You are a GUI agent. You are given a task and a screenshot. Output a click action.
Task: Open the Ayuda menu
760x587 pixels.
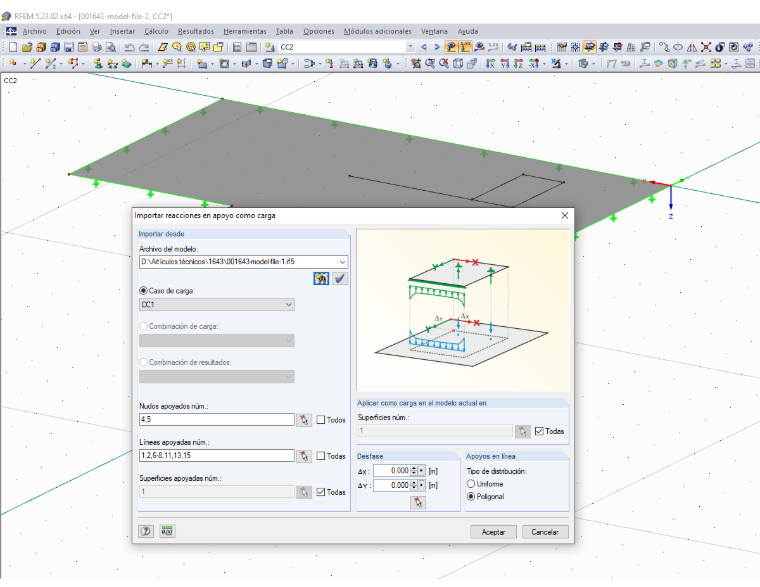[468, 32]
